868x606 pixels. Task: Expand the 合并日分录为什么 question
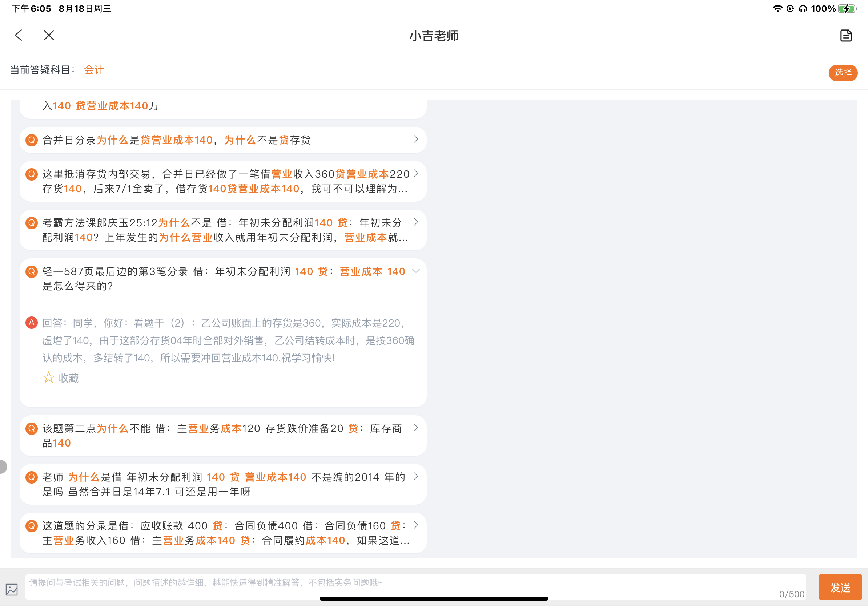pyautogui.click(x=416, y=140)
